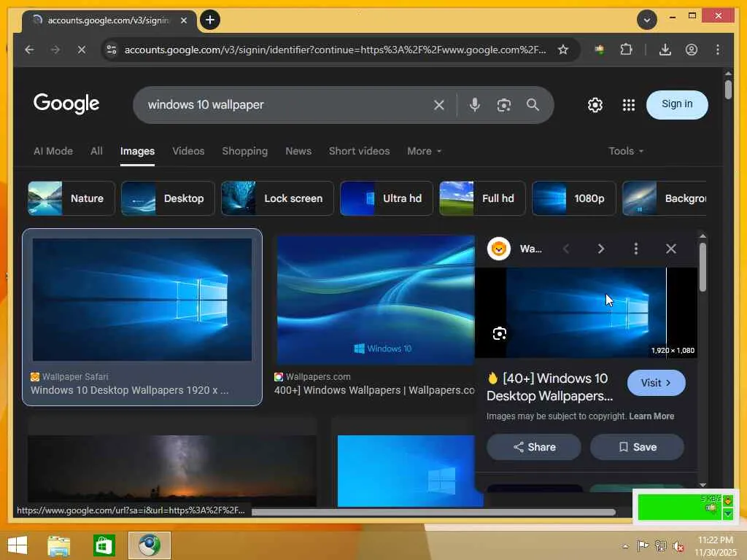The height and width of the screenshot is (560, 747).
Task: Search inside image with lens icon
Action: (499, 333)
